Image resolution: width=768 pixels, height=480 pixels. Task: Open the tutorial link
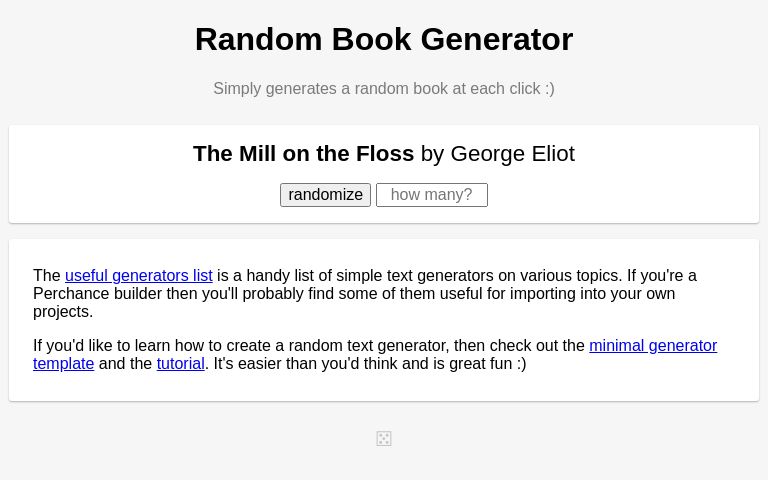click(x=180, y=364)
